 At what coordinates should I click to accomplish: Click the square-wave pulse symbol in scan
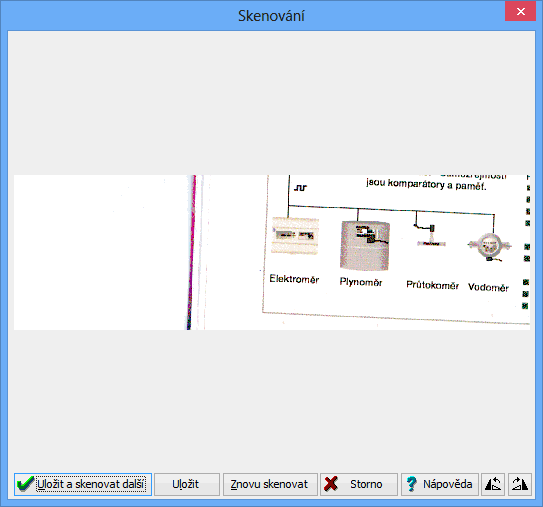pos(300,188)
